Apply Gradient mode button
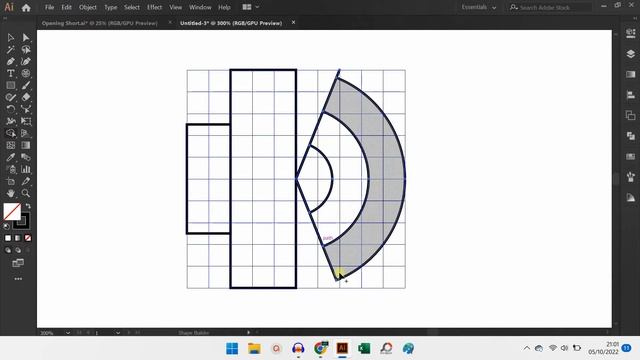 coord(18,238)
